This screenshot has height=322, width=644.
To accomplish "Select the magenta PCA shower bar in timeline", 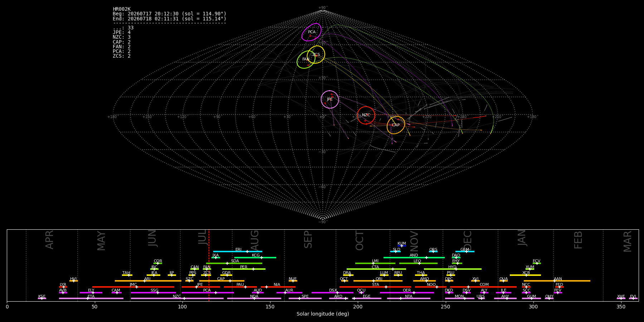I will 208,293.
